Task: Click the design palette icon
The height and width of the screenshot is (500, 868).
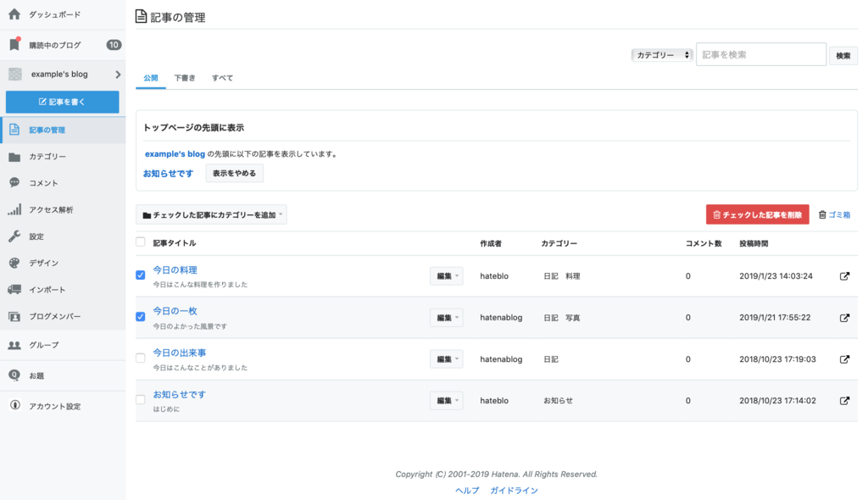Action: (14, 263)
